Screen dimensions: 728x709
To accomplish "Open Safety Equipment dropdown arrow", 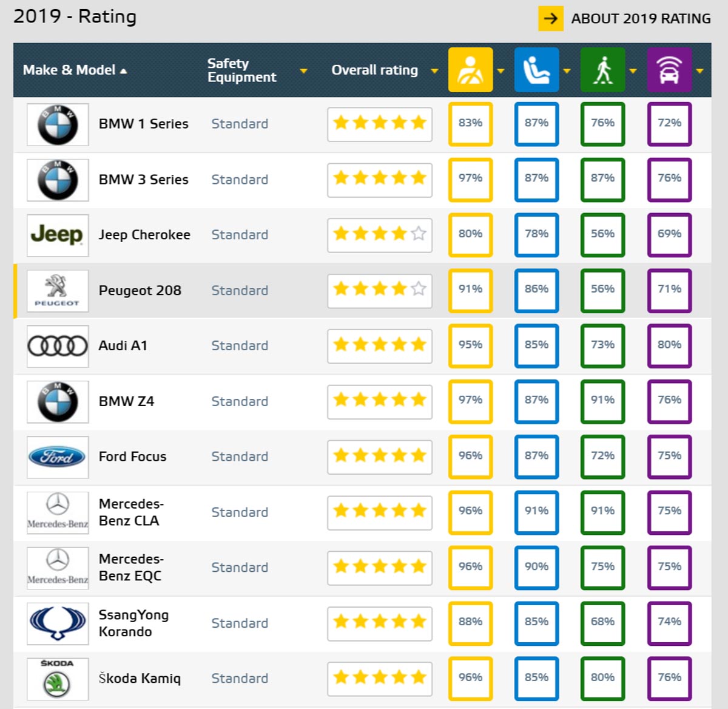I will pyautogui.click(x=303, y=71).
